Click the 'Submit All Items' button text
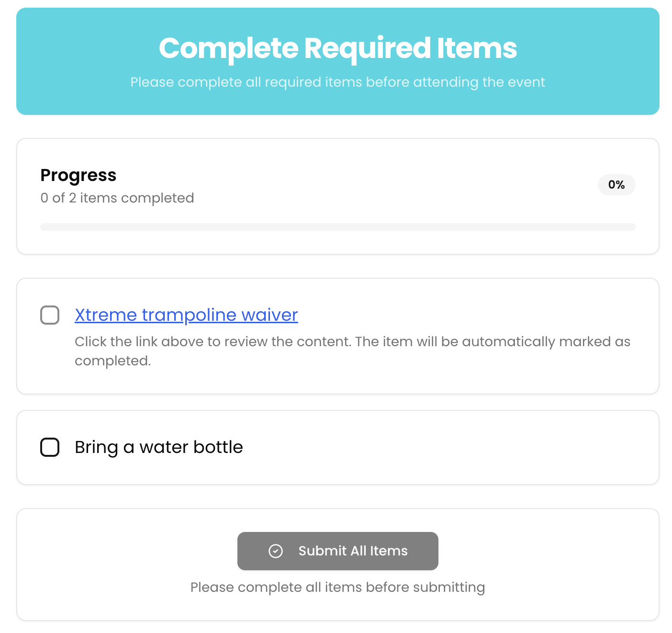672x633 pixels. tap(353, 551)
